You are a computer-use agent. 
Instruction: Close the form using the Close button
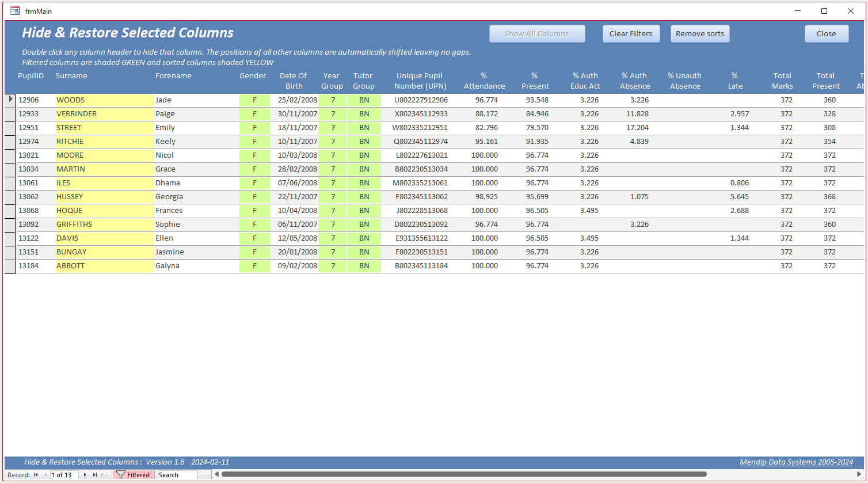827,34
